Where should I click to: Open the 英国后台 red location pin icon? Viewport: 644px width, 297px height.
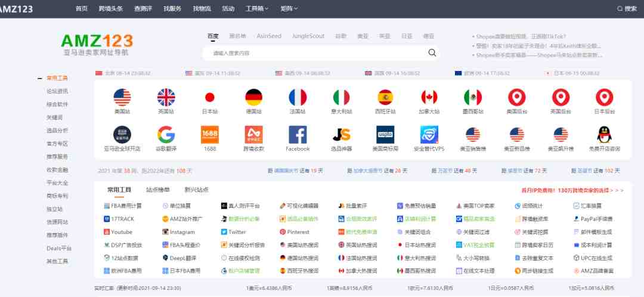(561, 97)
